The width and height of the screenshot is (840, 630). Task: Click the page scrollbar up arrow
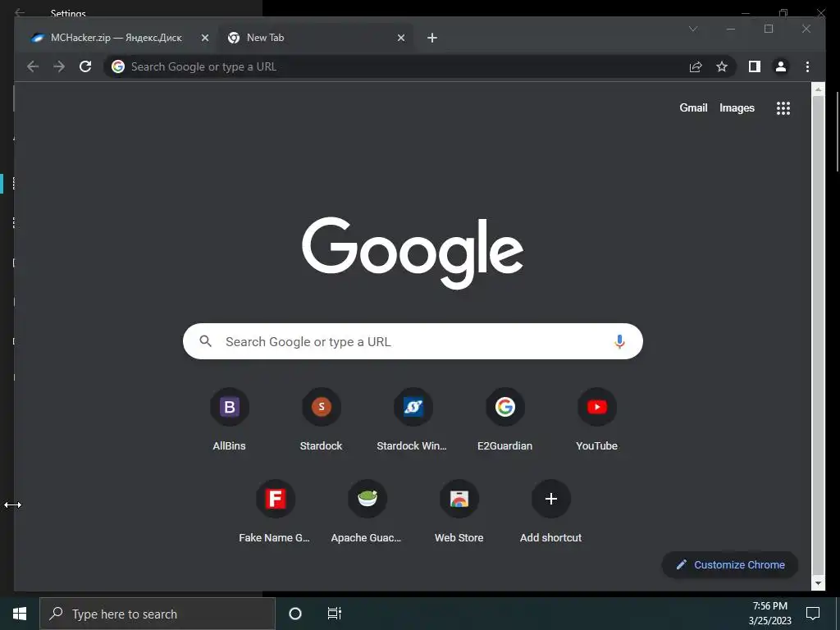point(818,89)
